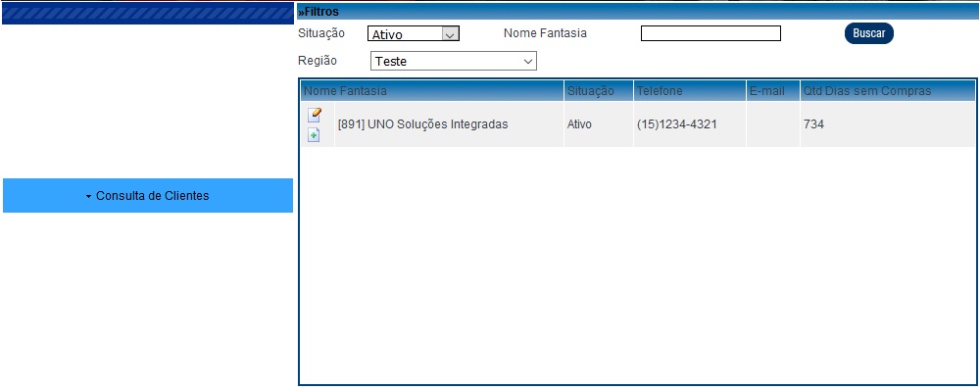Select the [891] UNO Soluções Integradas name cell
The image size is (980, 390).
coord(449,124)
